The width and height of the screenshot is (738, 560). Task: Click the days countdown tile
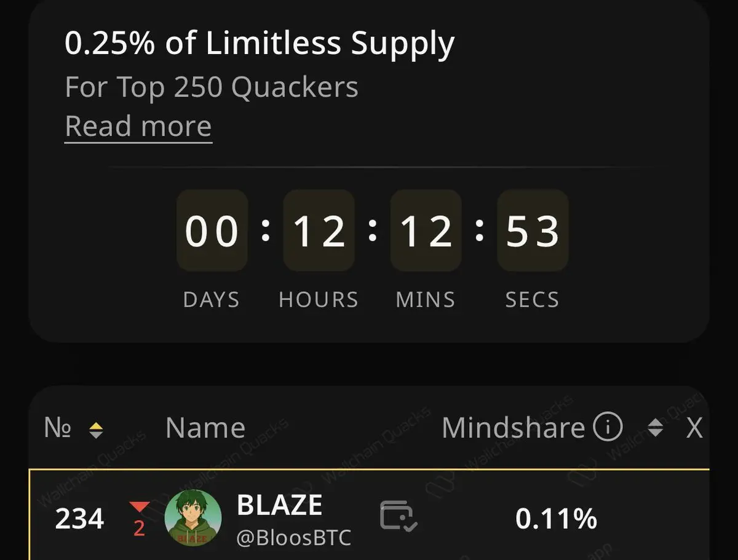pyautogui.click(x=212, y=231)
